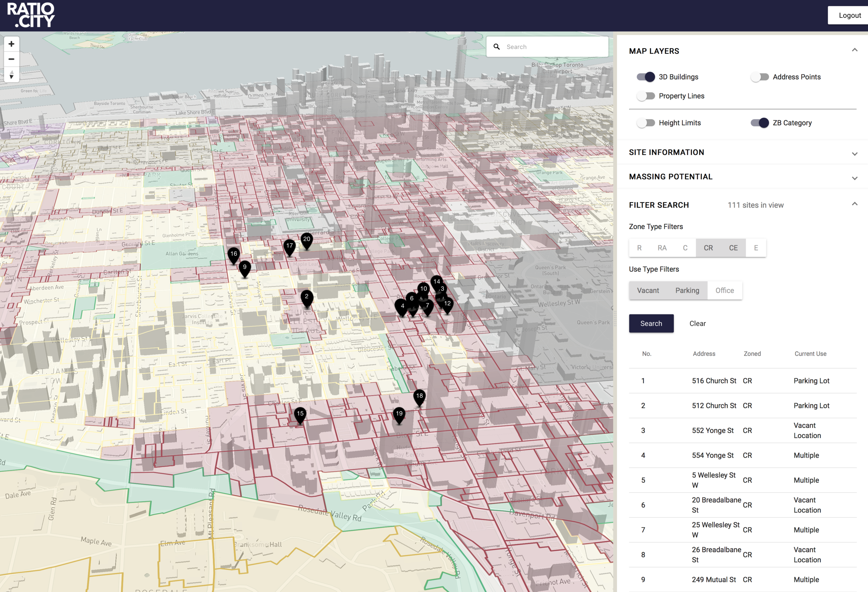Image resolution: width=868 pixels, height=592 pixels.
Task: Zoom out of the map
Action: click(11, 59)
